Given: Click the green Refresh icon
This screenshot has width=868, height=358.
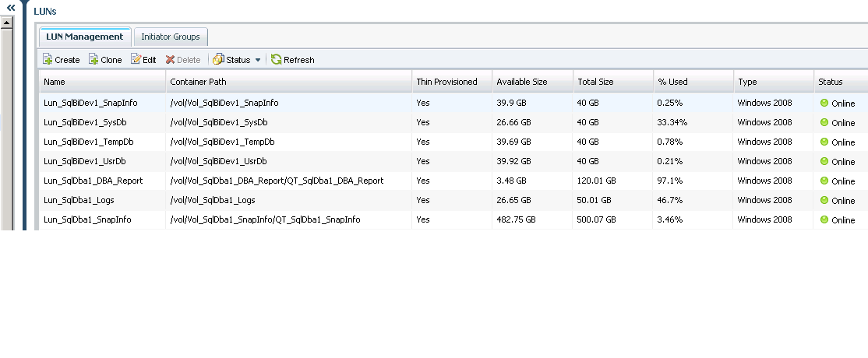Looking at the screenshot, I should coord(276,60).
